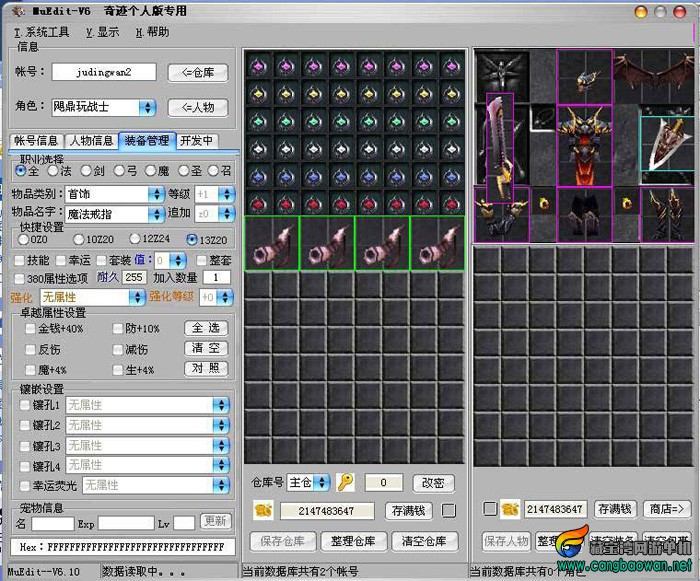Select the left ring slot item
The image size is (700, 581).
coord(543,204)
